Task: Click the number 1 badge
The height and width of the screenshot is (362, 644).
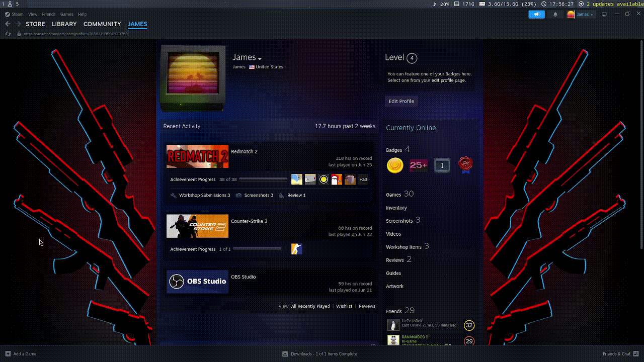Action: click(442, 165)
